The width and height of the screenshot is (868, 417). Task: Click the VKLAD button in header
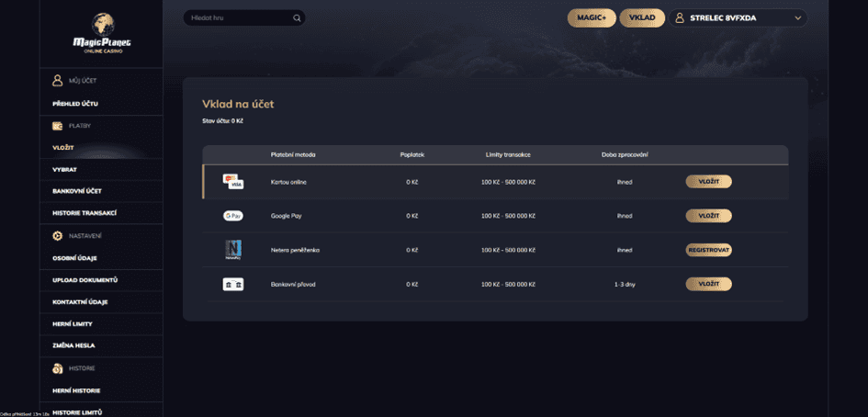point(642,18)
